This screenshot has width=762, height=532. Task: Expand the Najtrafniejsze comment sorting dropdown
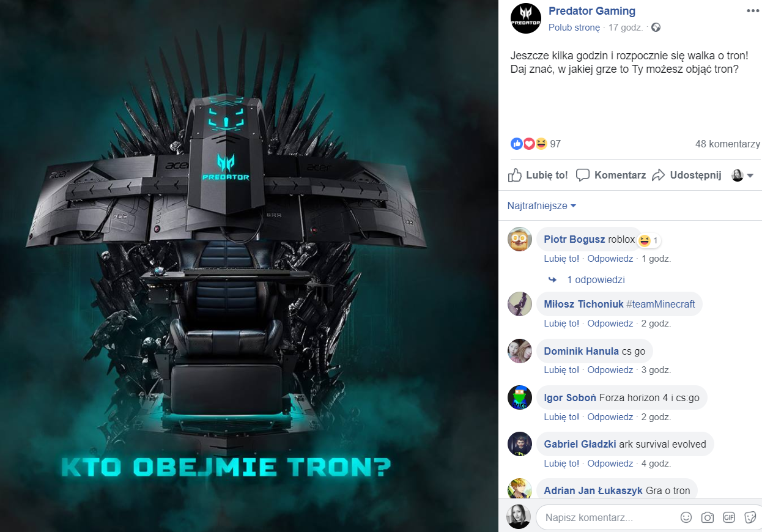click(x=542, y=206)
